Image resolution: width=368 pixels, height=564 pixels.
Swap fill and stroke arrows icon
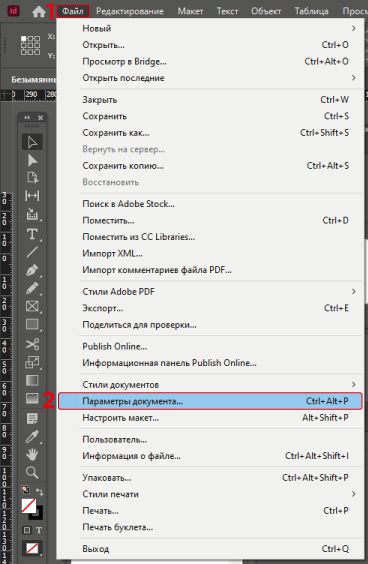(39, 492)
